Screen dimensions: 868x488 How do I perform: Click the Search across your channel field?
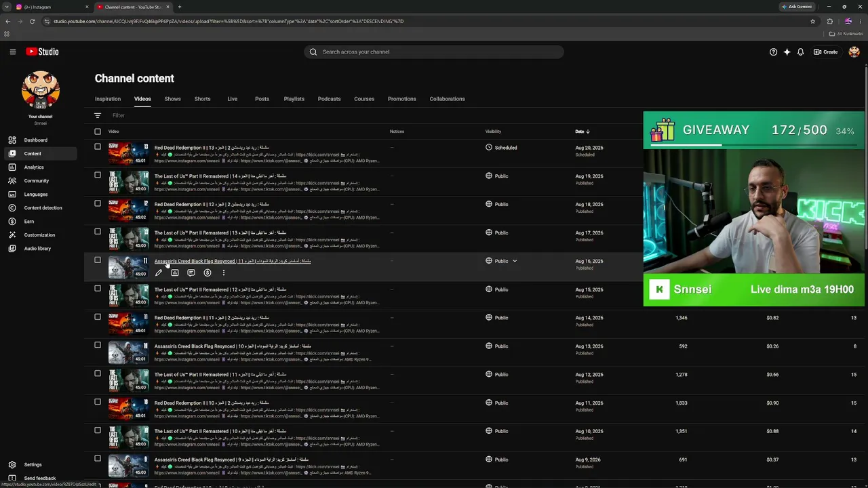tap(434, 52)
